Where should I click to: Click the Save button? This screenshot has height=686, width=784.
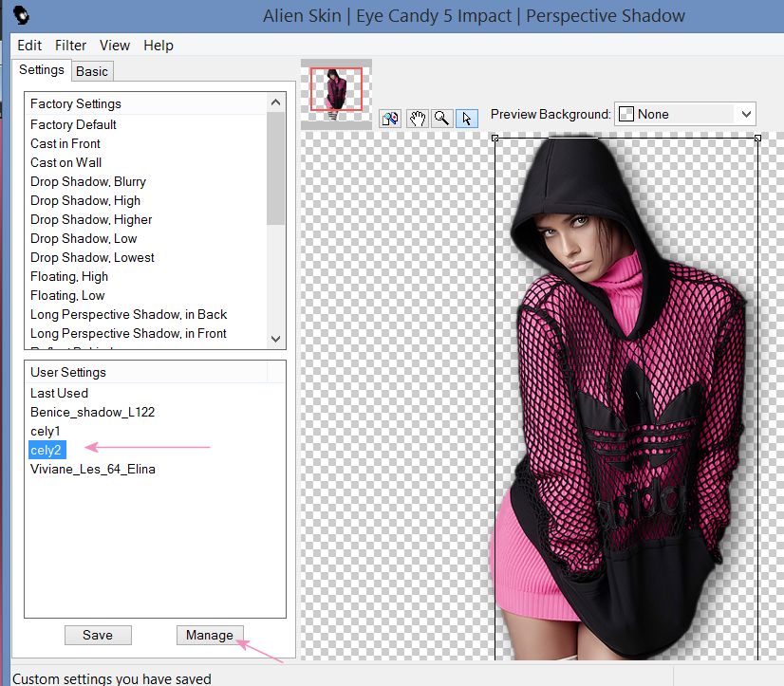(98, 635)
